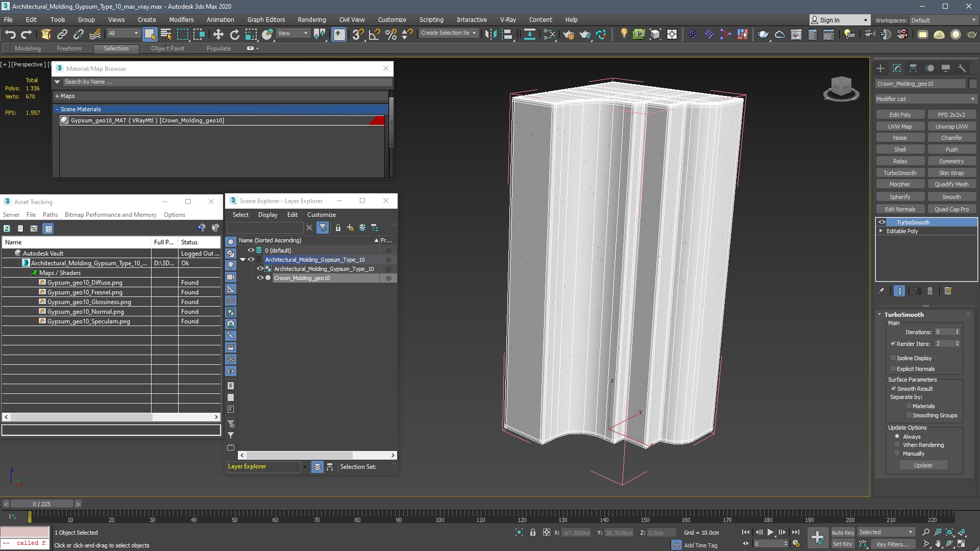980x551 pixels.
Task: Click the Mirror tool icon
Action: click(x=491, y=34)
